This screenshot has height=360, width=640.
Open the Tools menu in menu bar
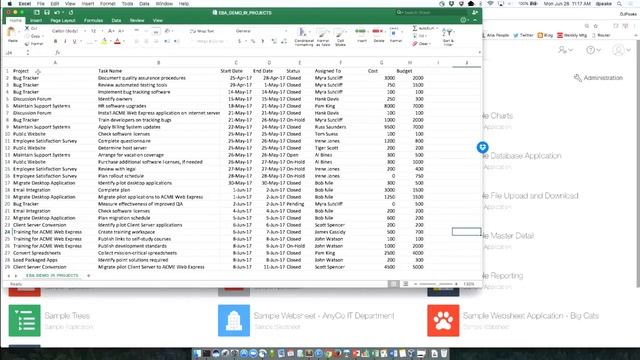[127, 3]
